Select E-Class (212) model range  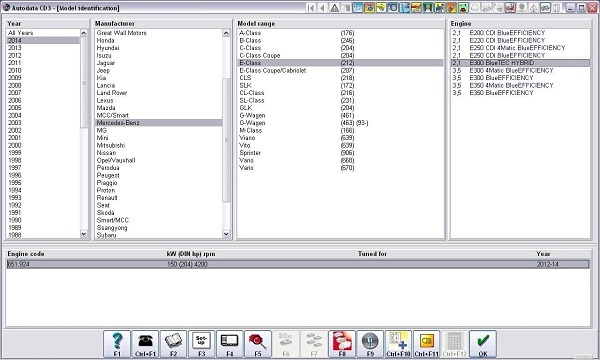tap(341, 63)
